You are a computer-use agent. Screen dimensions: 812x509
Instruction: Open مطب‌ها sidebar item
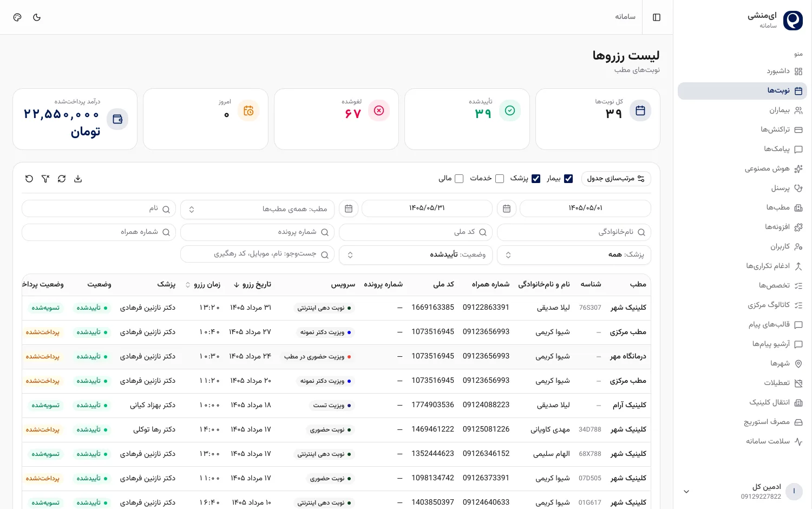742,208
